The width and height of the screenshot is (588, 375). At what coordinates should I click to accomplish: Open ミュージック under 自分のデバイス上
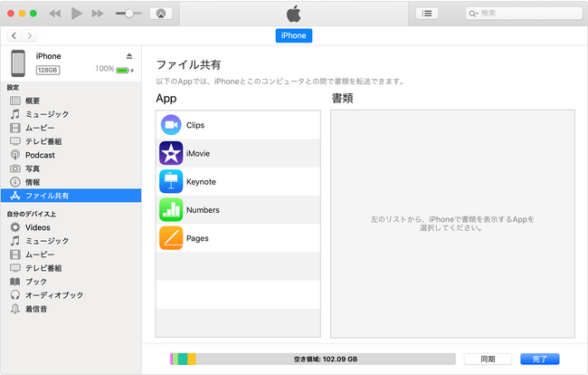[71, 241]
